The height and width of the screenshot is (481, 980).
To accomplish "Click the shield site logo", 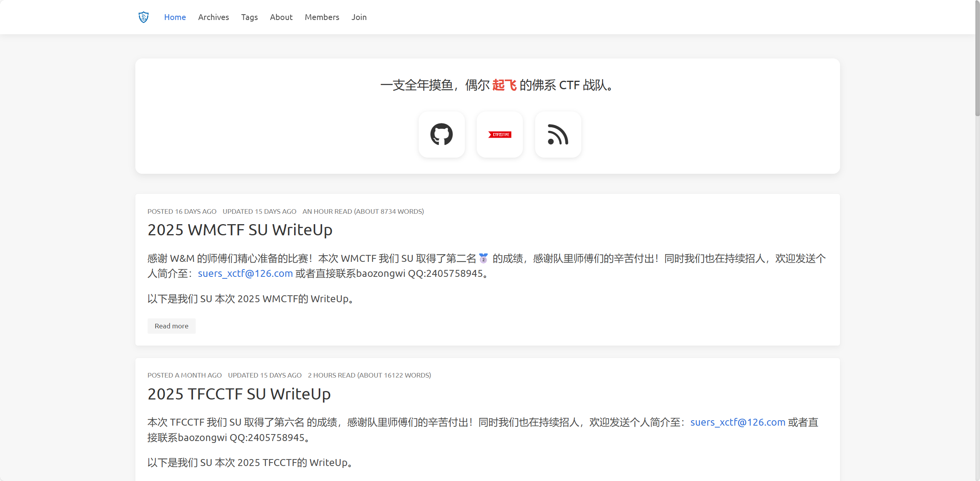I will (143, 17).
